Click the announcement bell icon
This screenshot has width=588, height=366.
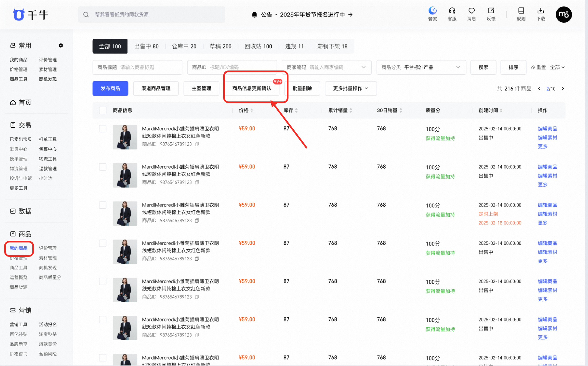pos(254,15)
